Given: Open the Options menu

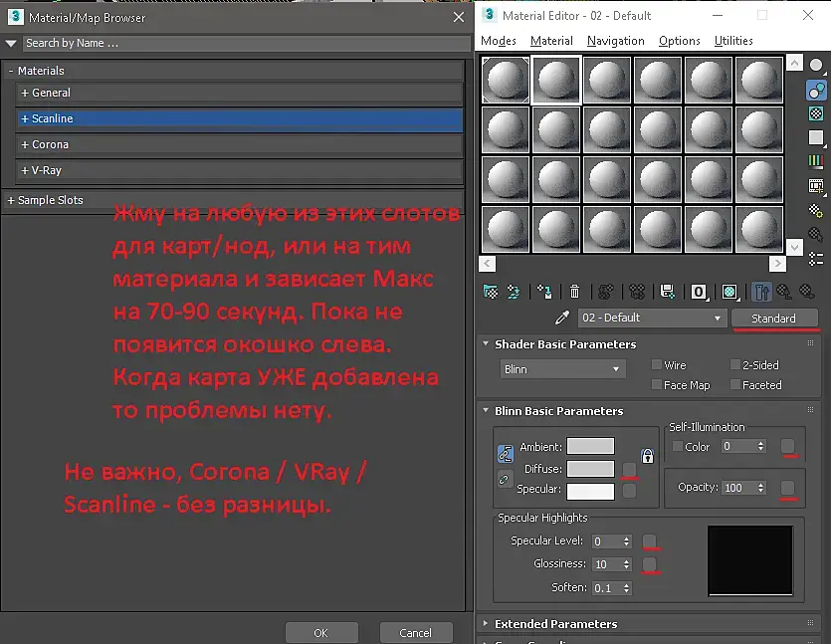Looking at the screenshot, I should point(680,41).
